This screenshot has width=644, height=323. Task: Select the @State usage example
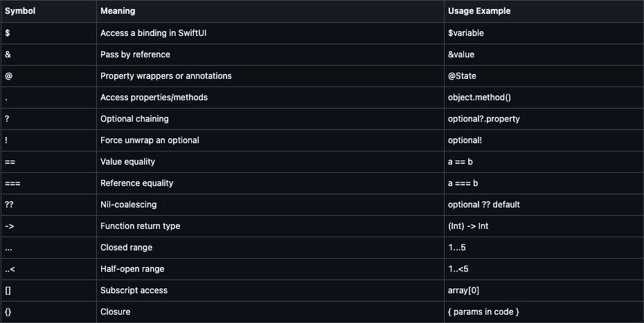(462, 76)
